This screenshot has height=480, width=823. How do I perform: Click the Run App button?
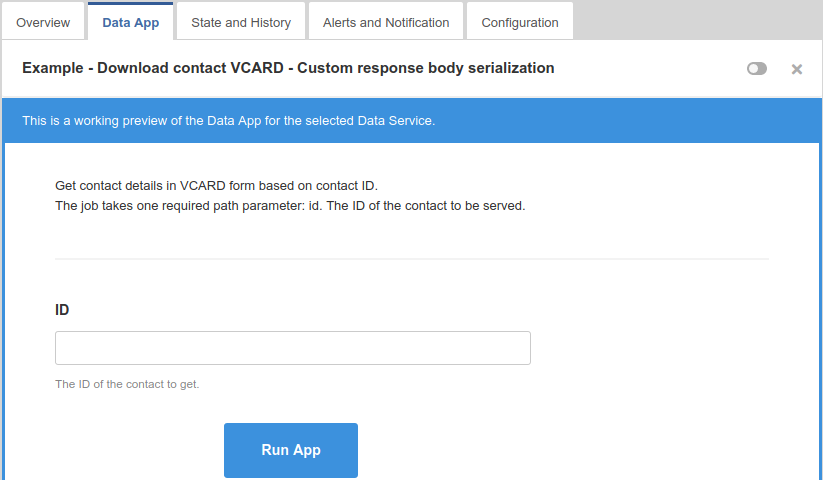(291, 450)
